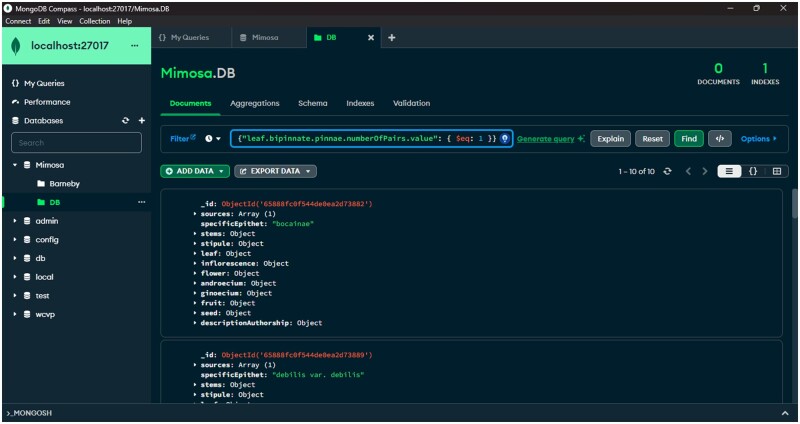The width and height of the screenshot is (800, 424).
Task: Open the ADD DATA dropdown
Action: point(195,171)
